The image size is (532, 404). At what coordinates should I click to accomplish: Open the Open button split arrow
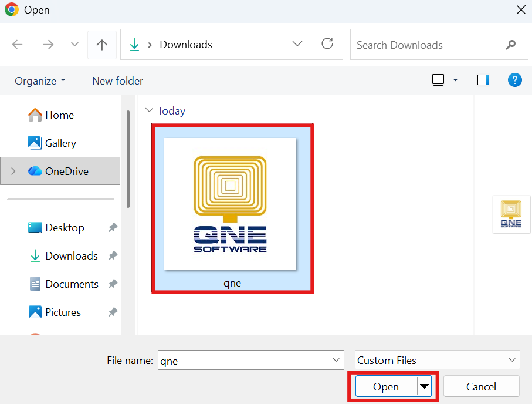point(424,386)
